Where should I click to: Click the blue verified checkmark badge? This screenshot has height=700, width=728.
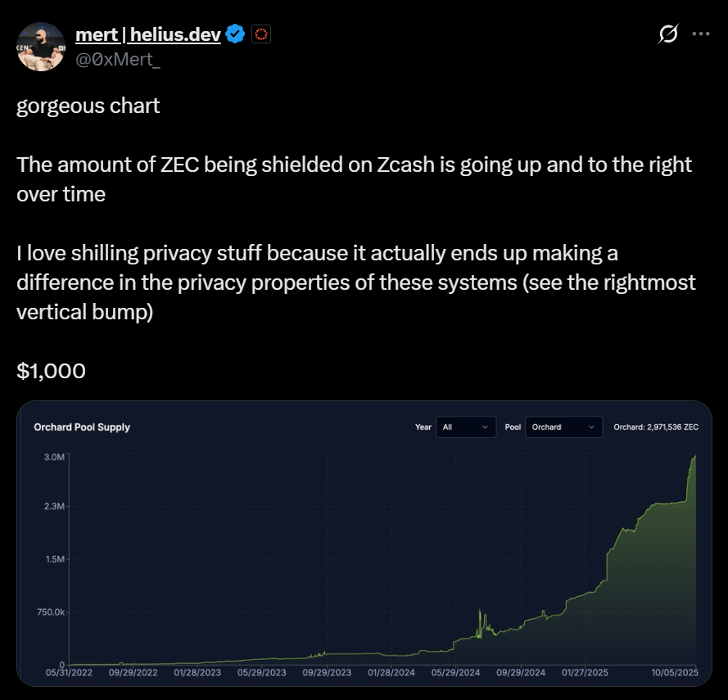click(x=236, y=34)
